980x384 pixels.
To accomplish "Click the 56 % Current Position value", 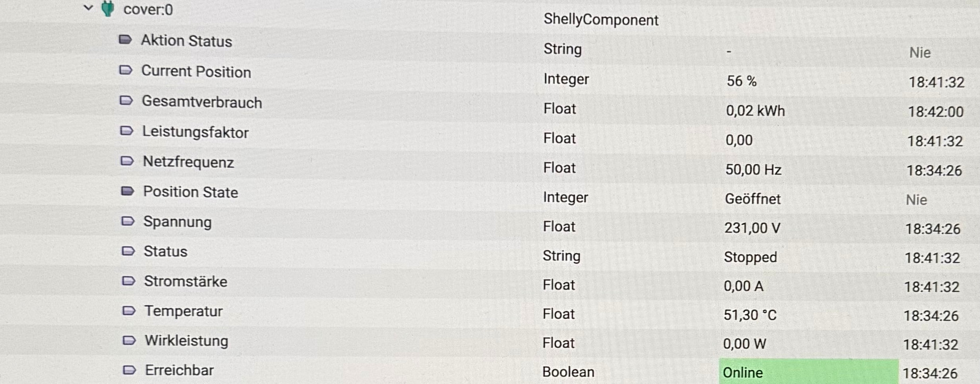I will point(742,81).
